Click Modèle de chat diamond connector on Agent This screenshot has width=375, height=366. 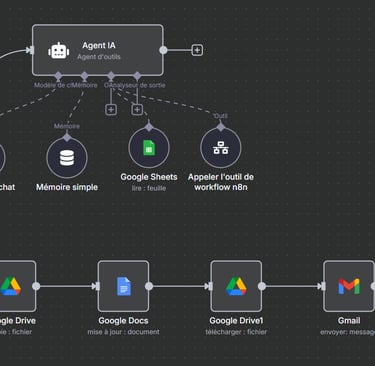click(58, 76)
